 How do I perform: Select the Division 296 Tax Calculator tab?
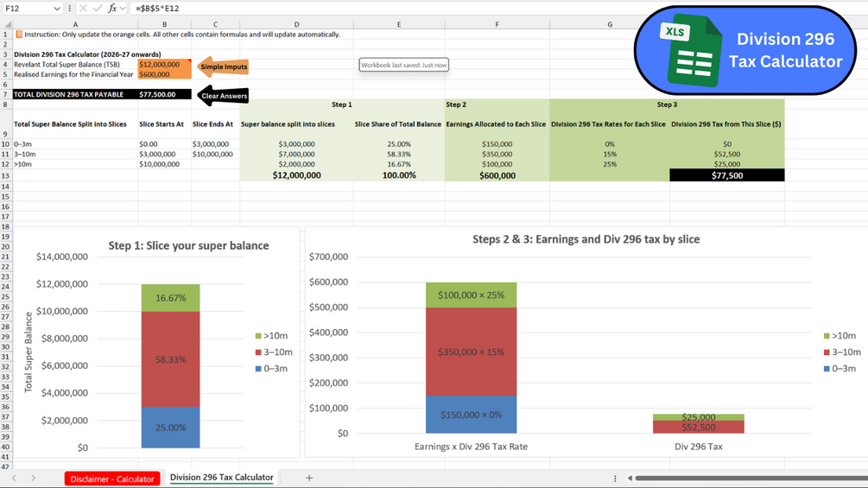221,478
